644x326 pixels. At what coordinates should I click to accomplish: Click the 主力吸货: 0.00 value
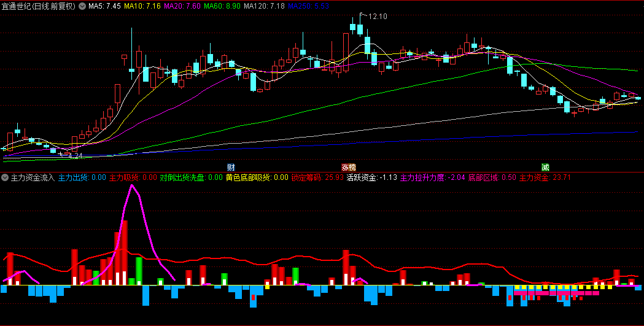click(133, 178)
